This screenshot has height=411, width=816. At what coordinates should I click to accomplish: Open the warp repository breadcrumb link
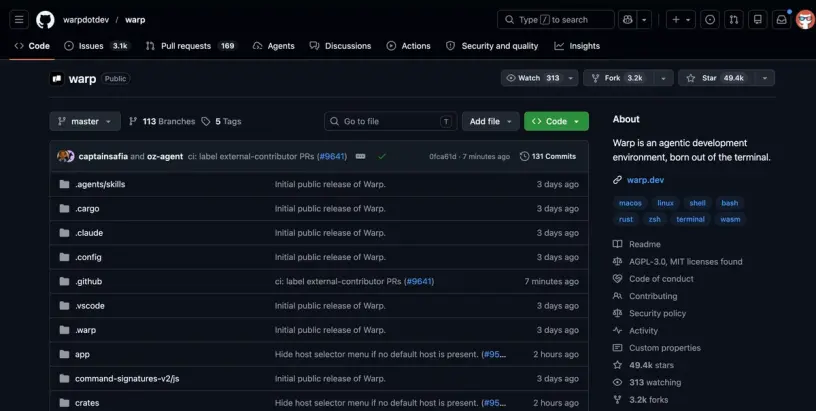[x=135, y=20]
